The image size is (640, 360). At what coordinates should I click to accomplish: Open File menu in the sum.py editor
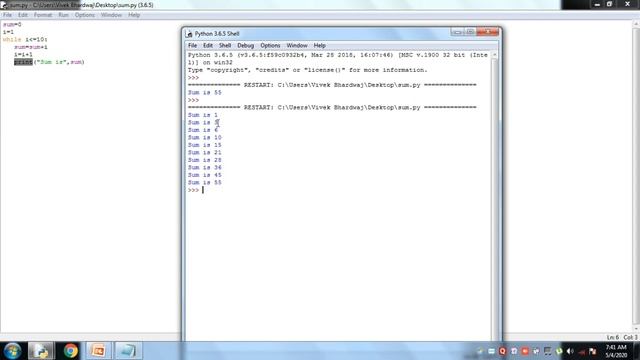coord(7,15)
